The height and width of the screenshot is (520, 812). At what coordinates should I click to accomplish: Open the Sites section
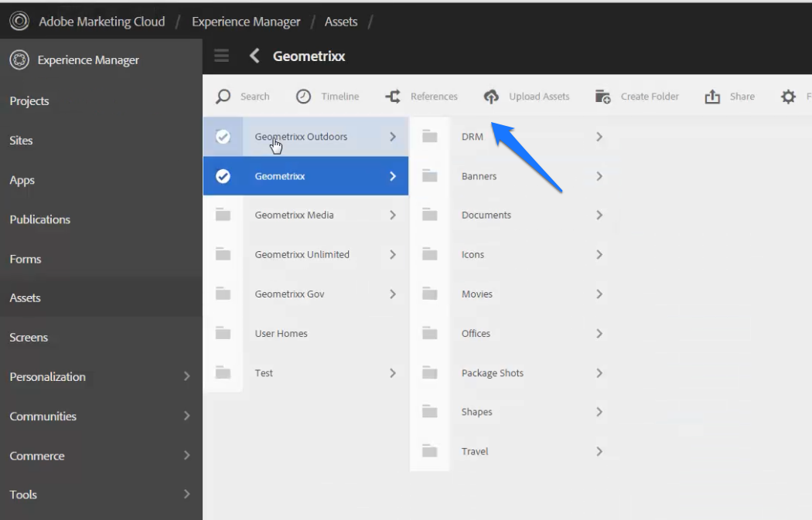pos(21,140)
